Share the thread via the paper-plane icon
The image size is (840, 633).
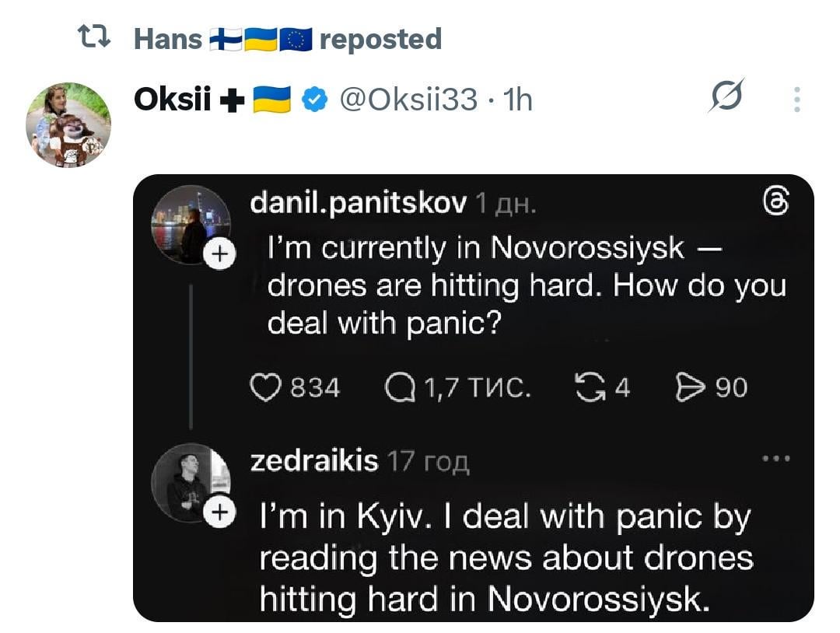click(689, 386)
